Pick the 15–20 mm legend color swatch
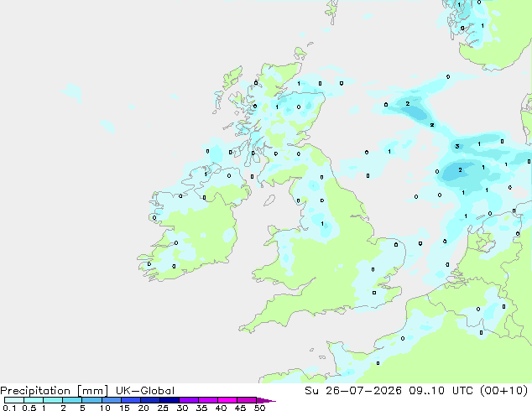The width and height of the screenshot is (532, 411). 131,400
